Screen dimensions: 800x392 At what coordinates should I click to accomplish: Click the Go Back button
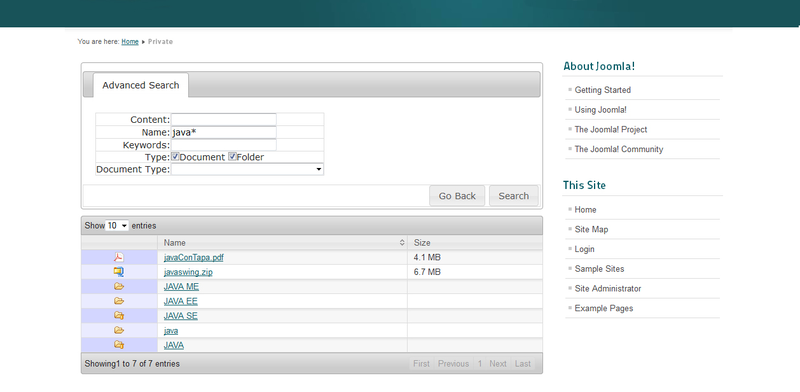(x=457, y=196)
